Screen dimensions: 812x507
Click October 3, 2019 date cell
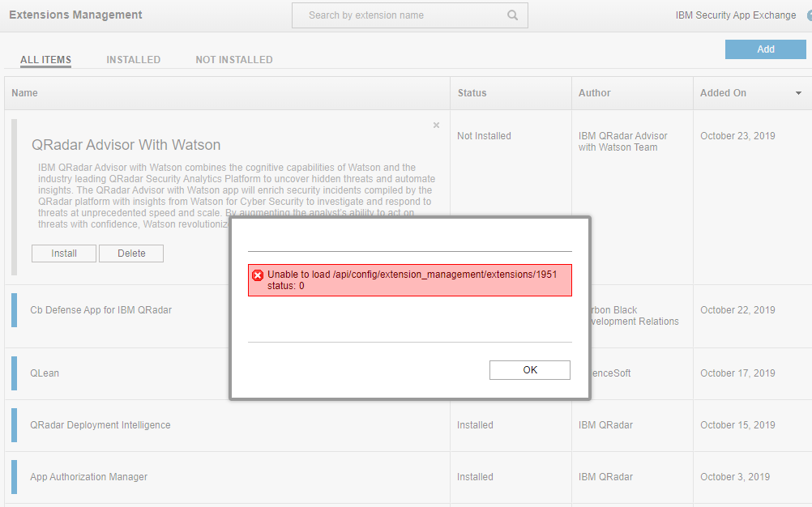click(x=735, y=476)
